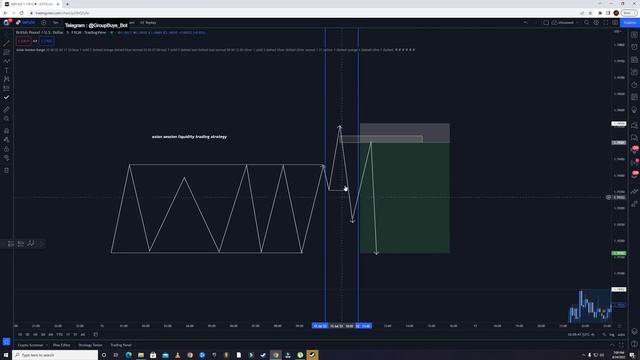Select the ruler measure tool
This screenshot has width=640, height=360.
pyautogui.click(x=6, y=109)
